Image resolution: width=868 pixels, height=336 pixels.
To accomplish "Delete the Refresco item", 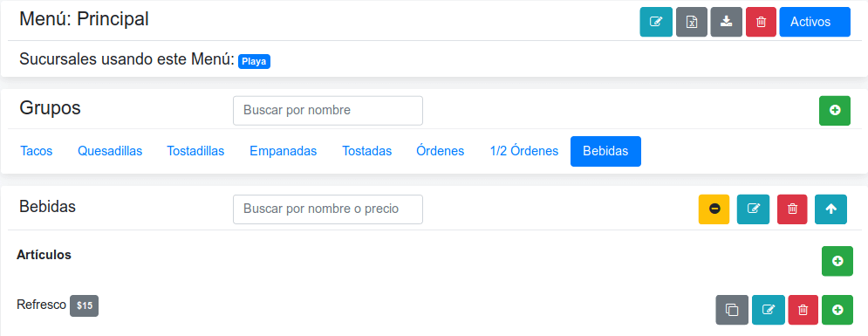I will coord(803,310).
